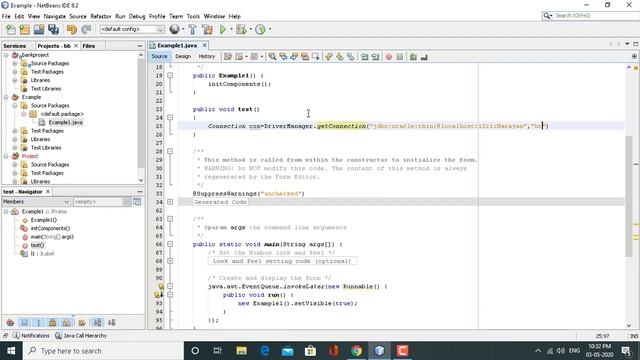Click the New File toolbar icon

coord(11,29)
